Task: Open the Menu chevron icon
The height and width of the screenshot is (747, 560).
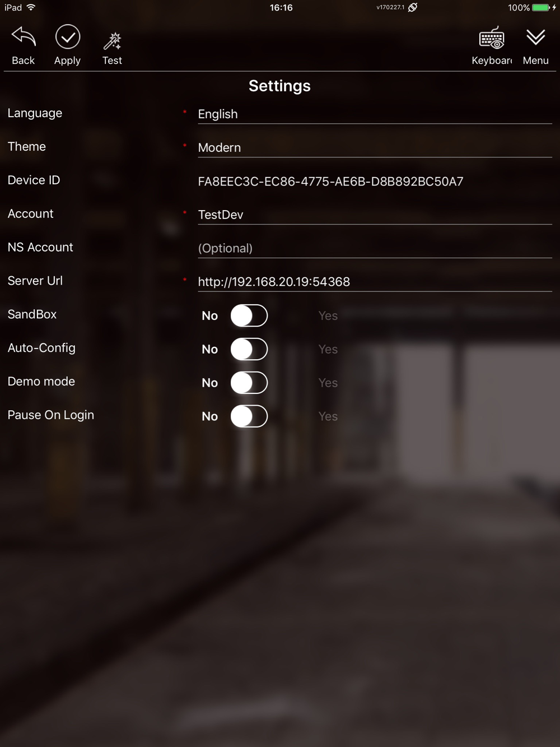Action: tap(536, 38)
